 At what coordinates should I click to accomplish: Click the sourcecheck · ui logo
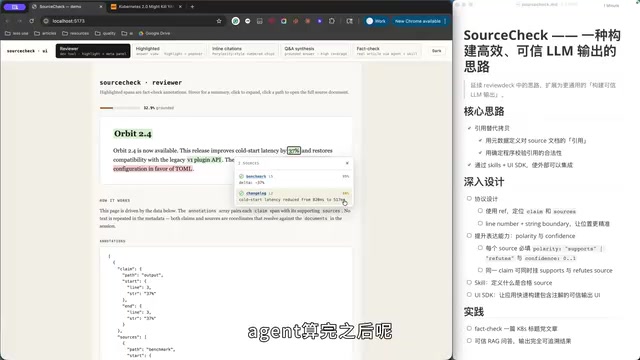(x=27, y=51)
